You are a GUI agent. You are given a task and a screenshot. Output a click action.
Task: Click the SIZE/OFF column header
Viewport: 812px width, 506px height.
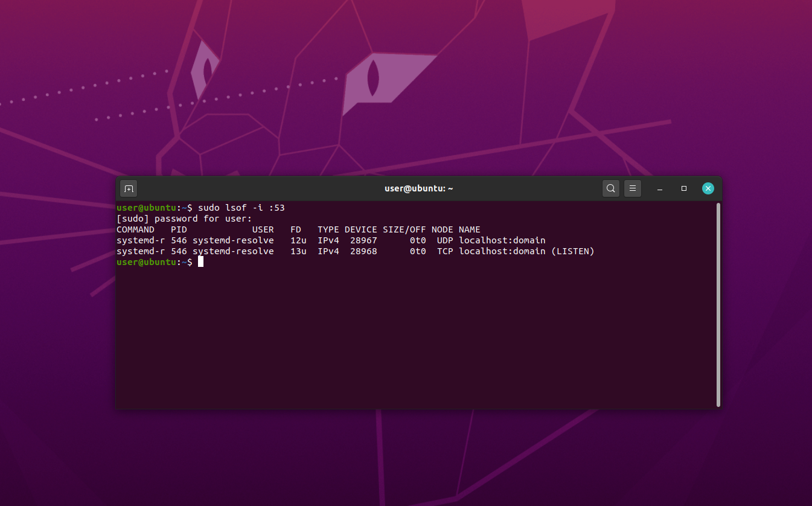click(404, 229)
